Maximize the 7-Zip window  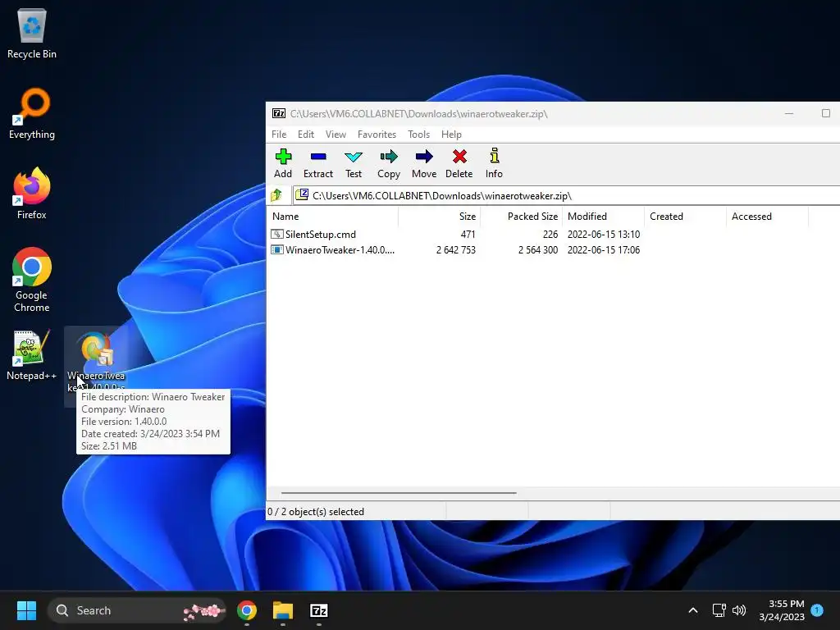[x=826, y=113]
